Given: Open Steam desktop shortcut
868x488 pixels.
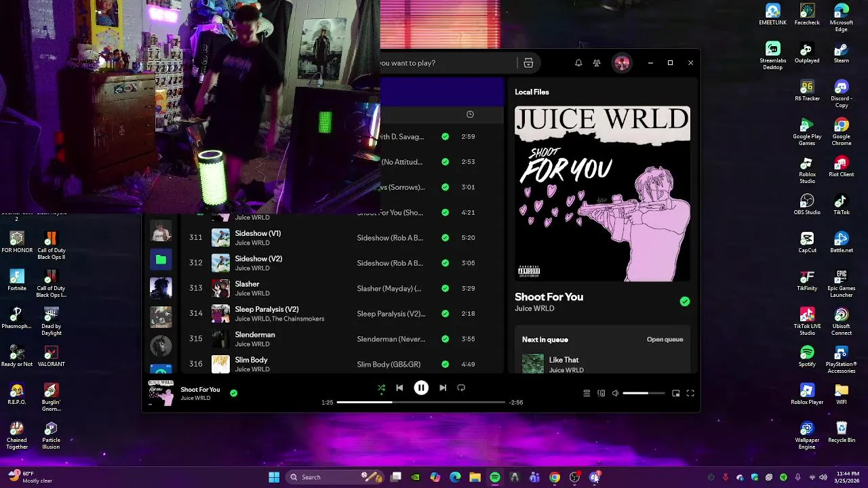Looking at the screenshot, I should click(x=841, y=53).
